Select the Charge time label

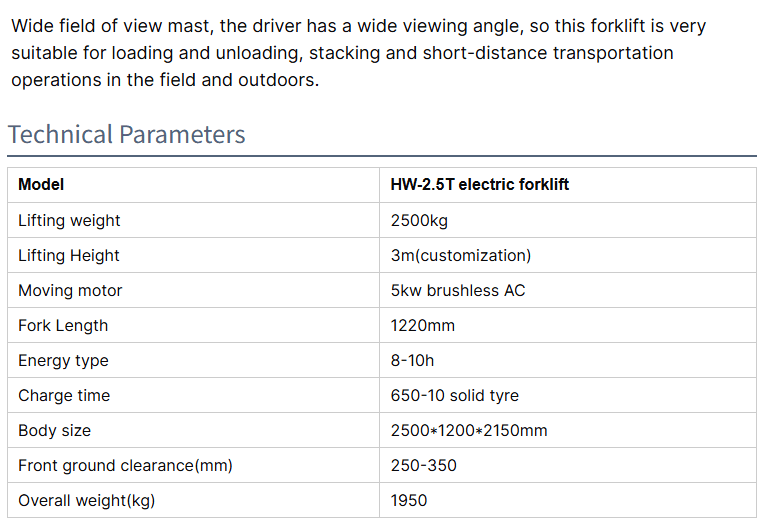click(x=64, y=395)
